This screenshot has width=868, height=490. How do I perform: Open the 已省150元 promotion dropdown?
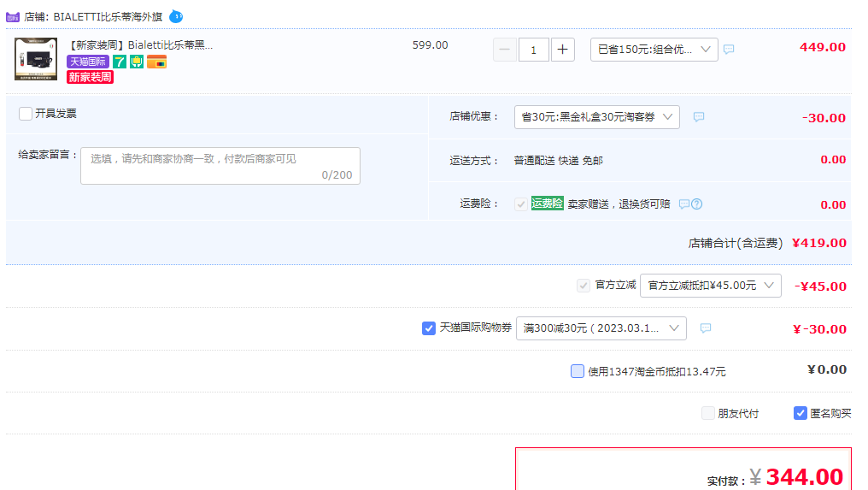coord(654,50)
